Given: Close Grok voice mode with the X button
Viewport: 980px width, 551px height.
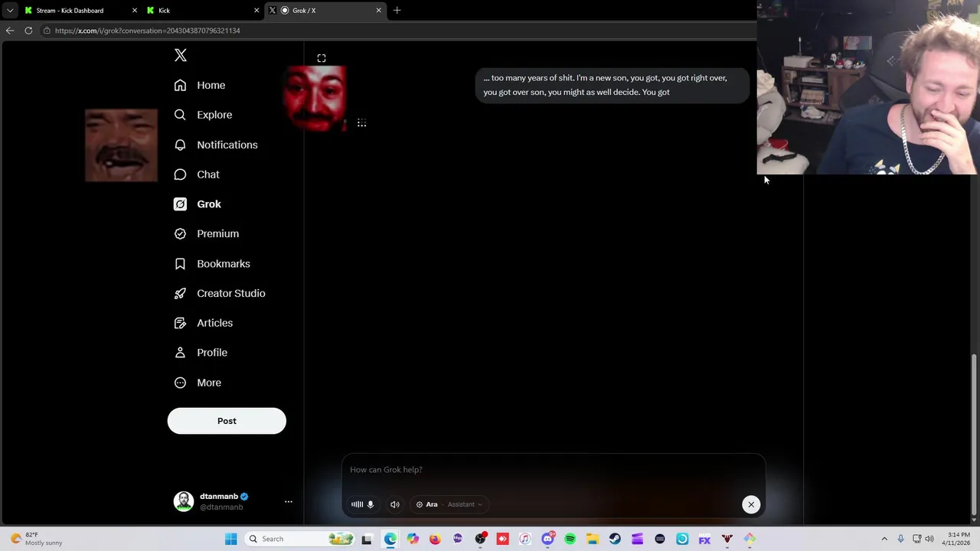Looking at the screenshot, I should 751,504.
